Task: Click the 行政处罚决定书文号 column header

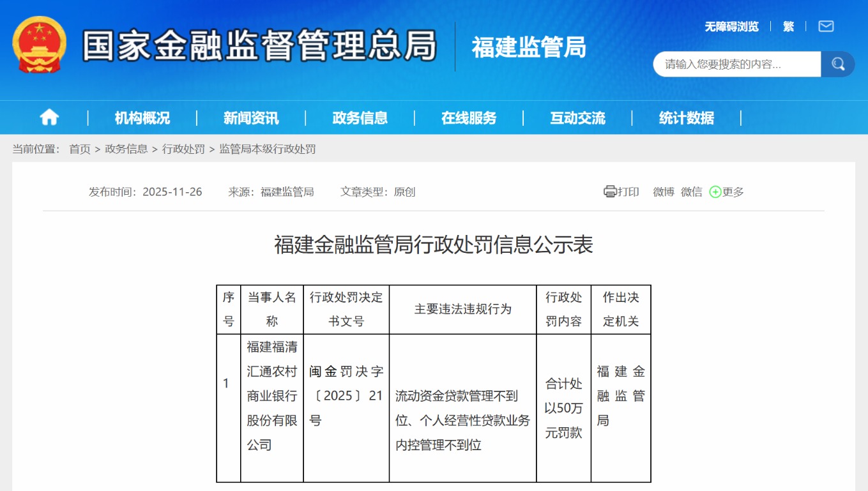Action: (x=346, y=309)
